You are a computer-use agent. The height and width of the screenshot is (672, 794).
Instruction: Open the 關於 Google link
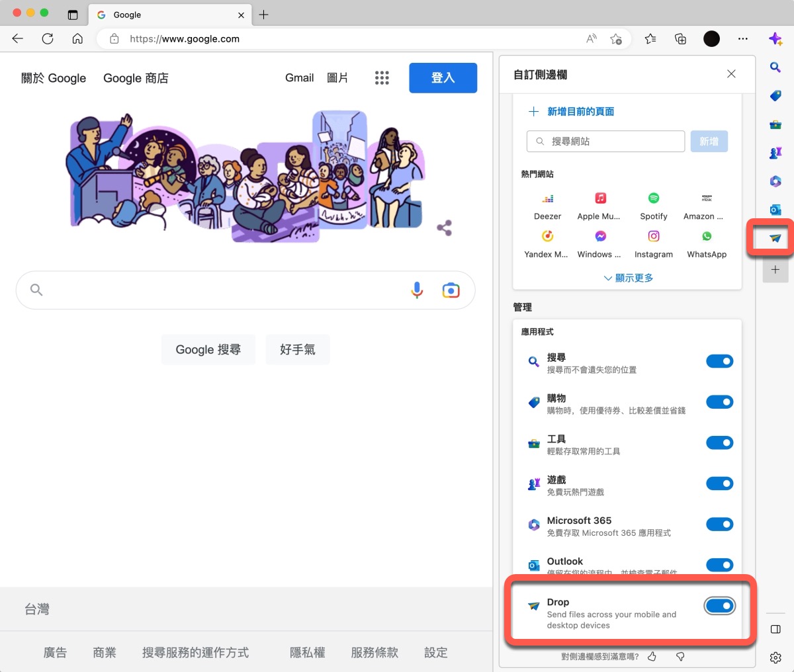(54, 78)
